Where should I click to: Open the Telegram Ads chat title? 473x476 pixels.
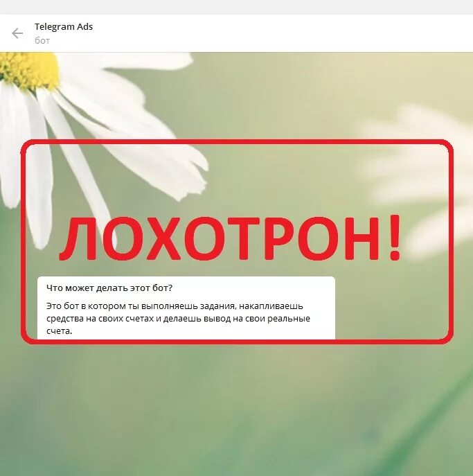coord(64,27)
